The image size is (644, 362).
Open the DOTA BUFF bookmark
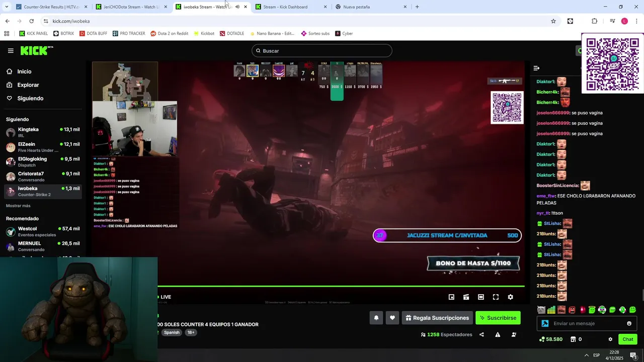click(93, 34)
